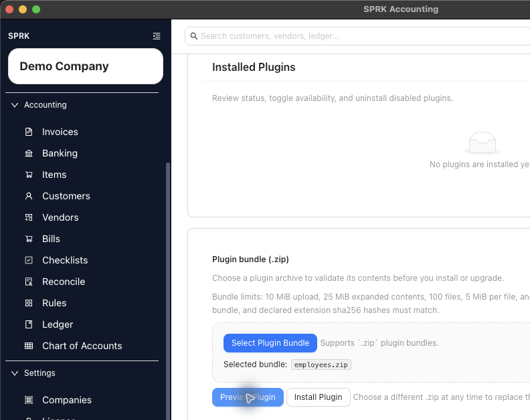530x420 pixels.
Task: Click the Install Plugin button
Action: [318, 397]
